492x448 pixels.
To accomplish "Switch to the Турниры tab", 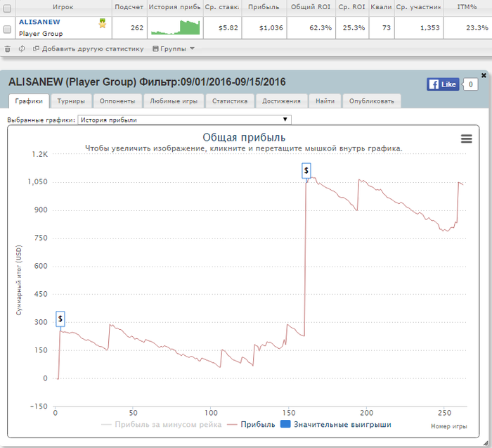I will (x=71, y=101).
